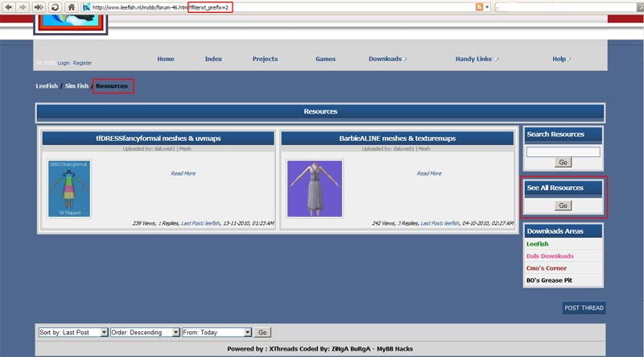Click the Sim Fish breadcrumb link
This screenshot has width=644, height=357.
[x=76, y=85]
